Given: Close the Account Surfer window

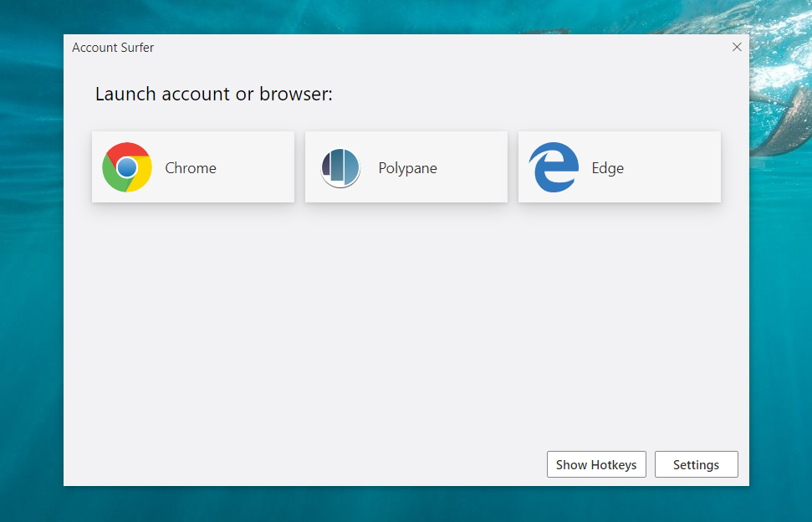Looking at the screenshot, I should (x=737, y=47).
